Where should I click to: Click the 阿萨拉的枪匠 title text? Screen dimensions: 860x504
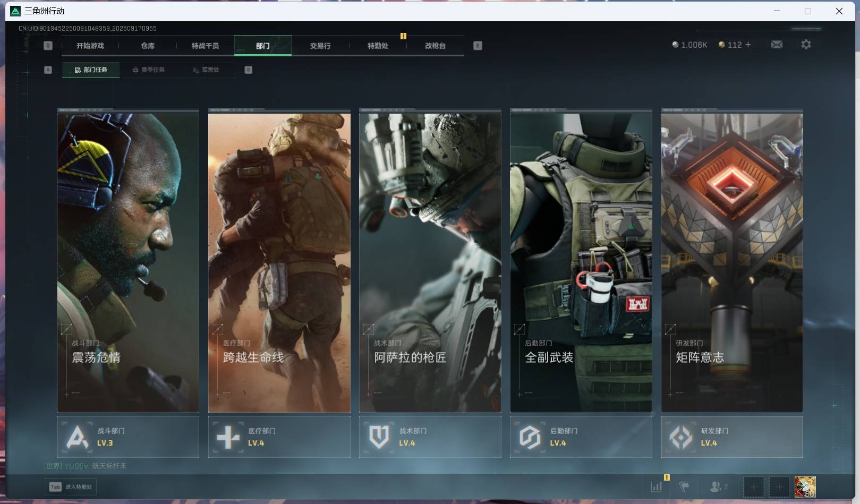click(x=410, y=357)
